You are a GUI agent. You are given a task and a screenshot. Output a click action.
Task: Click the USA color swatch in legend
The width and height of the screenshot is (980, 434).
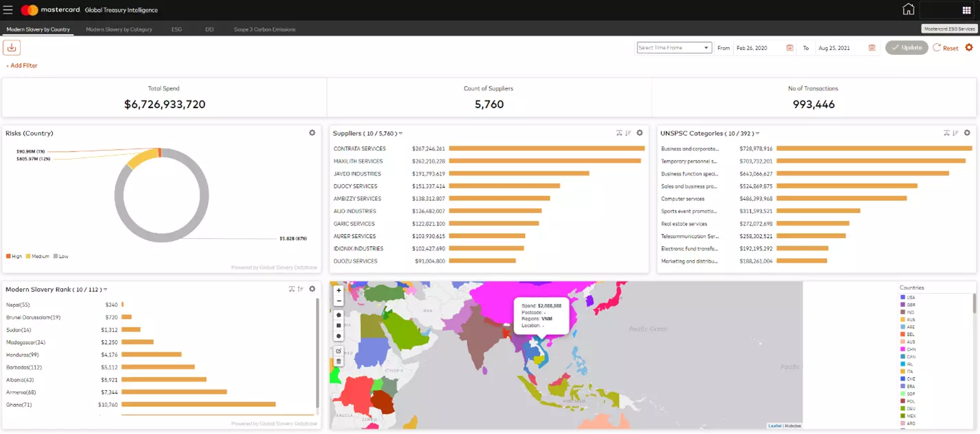(903, 298)
